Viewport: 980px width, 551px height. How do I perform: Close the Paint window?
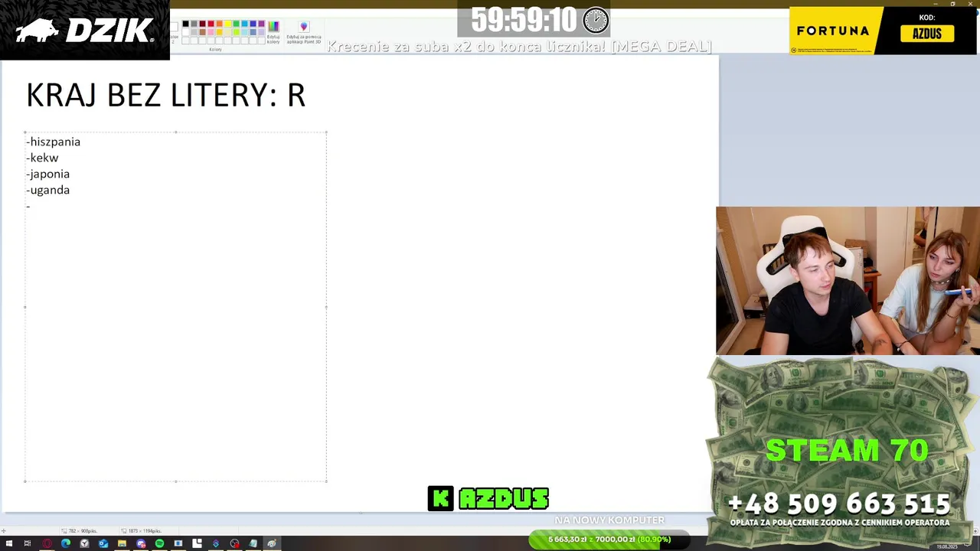pos(971,4)
